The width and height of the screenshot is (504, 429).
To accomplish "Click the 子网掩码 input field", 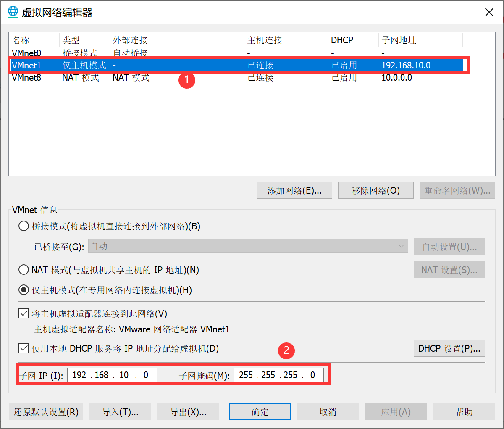I will [279, 375].
